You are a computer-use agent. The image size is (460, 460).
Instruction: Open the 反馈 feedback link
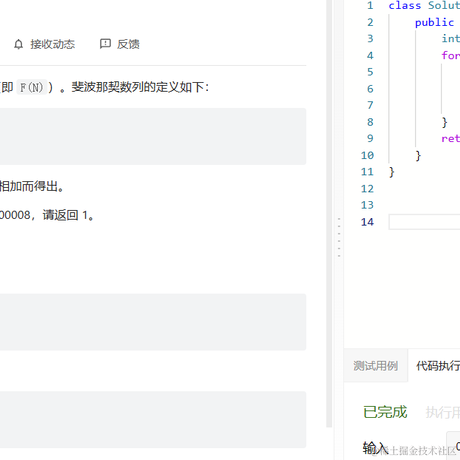point(120,44)
